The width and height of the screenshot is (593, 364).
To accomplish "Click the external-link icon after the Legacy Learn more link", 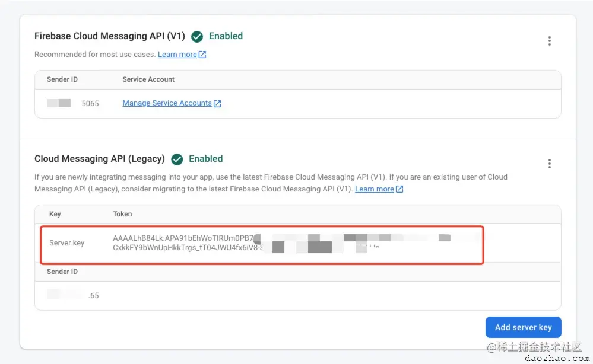I will pyautogui.click(x=399, y=189).
